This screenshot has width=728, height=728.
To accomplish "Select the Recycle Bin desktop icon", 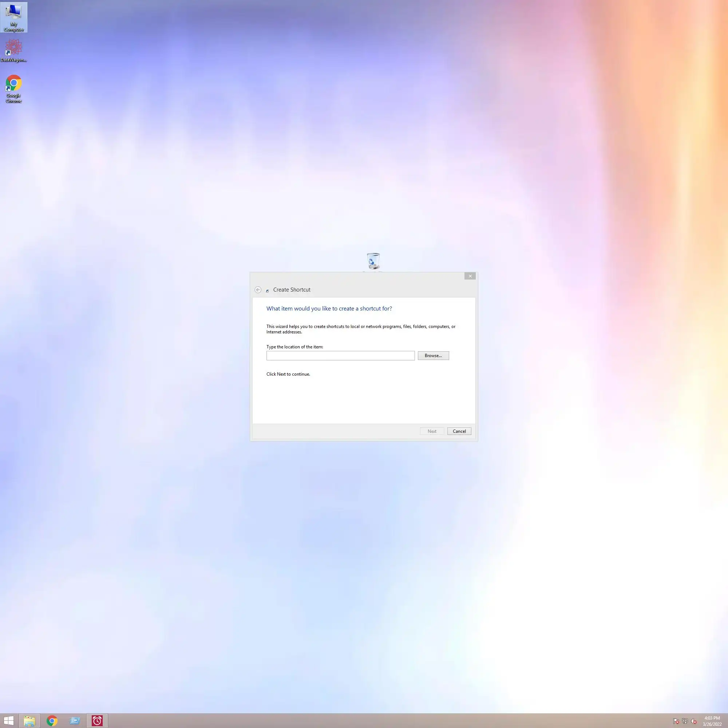I will (373, 261).
